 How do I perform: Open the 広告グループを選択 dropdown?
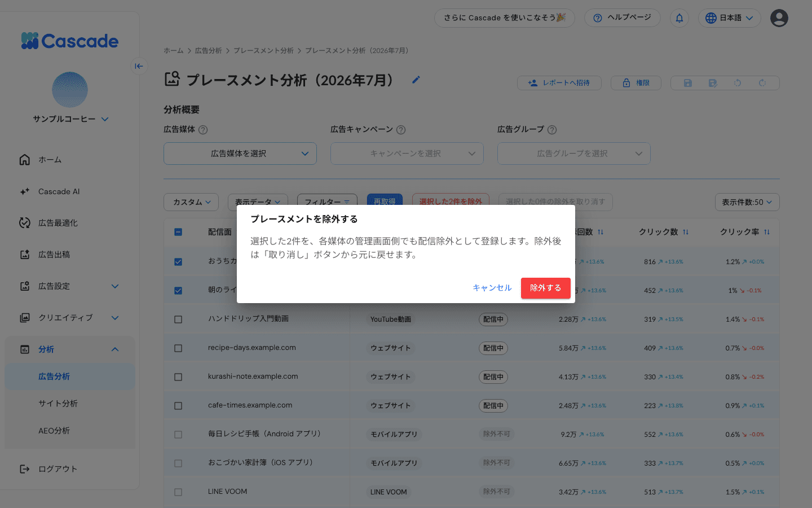click(574, 154)
